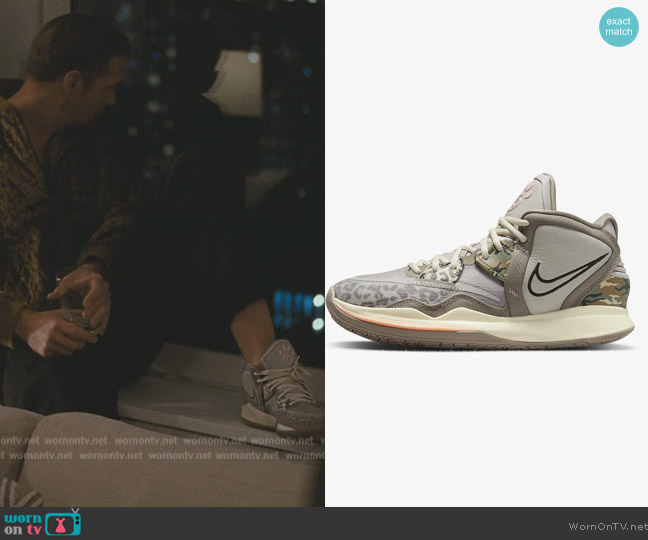This screenshot has width=648, height=540.
Task: Open the Nike Kyrie sneaker product image
Action: click(480, 262)
